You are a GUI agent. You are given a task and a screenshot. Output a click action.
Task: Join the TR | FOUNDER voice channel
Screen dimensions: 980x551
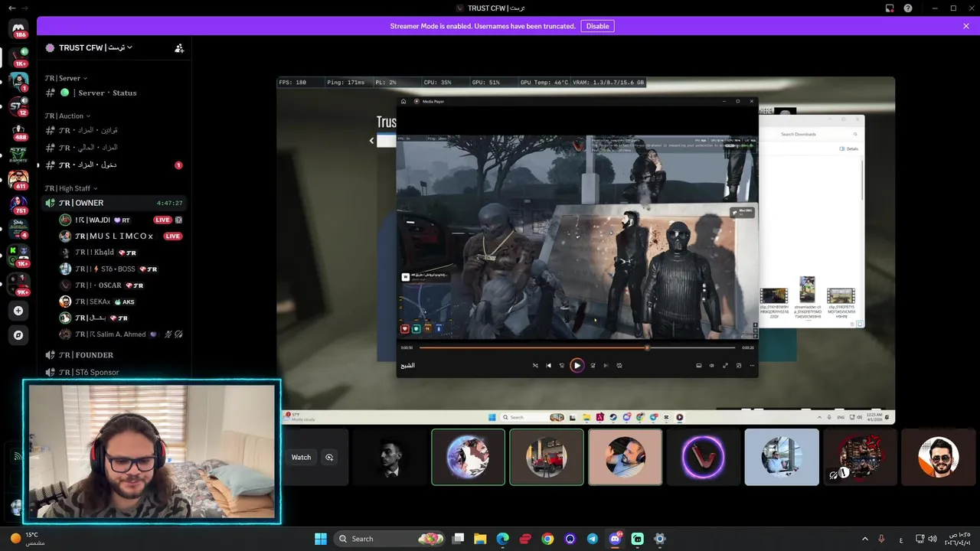pos(114,355)
